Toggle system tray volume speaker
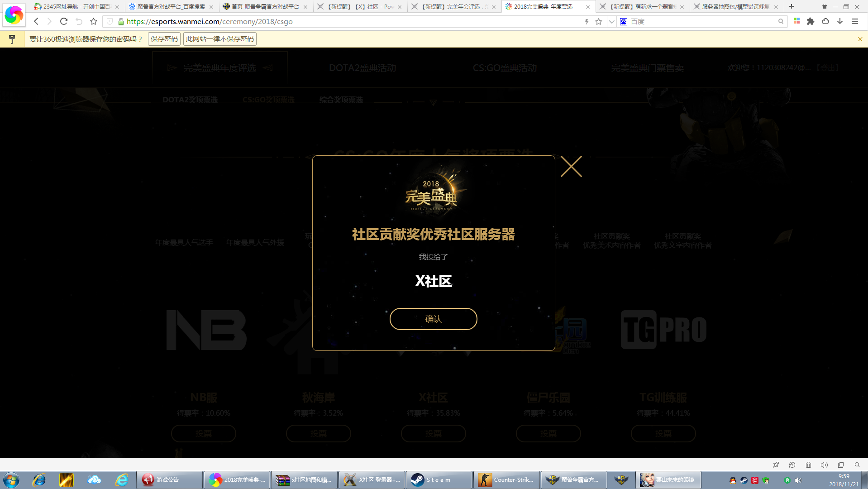 (798, 480)
